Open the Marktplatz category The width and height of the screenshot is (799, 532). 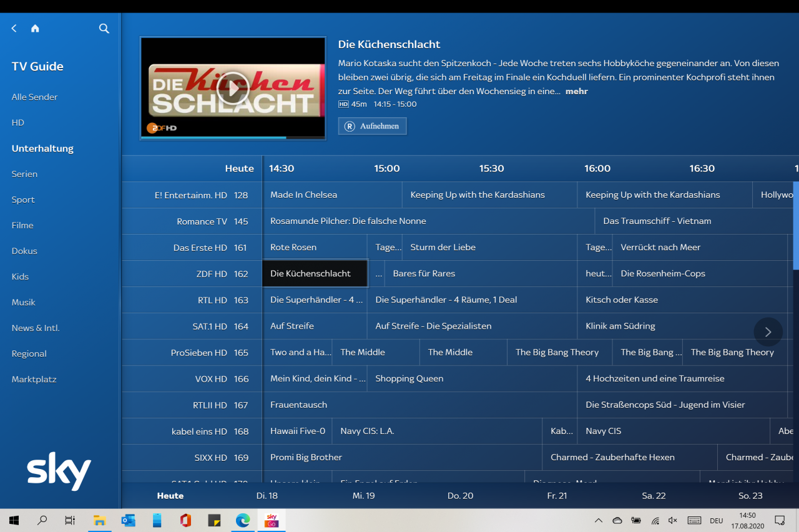tap(34, 379)
